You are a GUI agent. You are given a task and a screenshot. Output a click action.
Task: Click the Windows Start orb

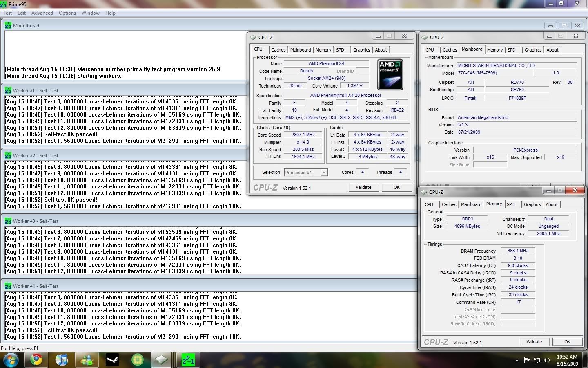11,360
